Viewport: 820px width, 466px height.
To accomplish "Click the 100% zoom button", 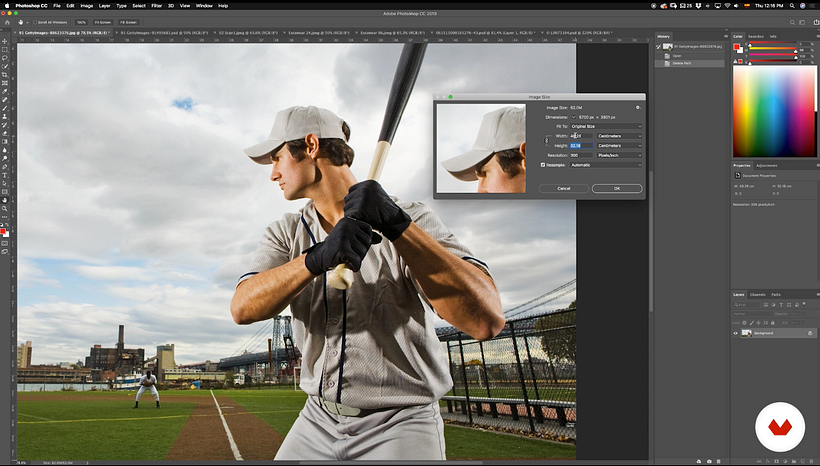I will (81, 22).
